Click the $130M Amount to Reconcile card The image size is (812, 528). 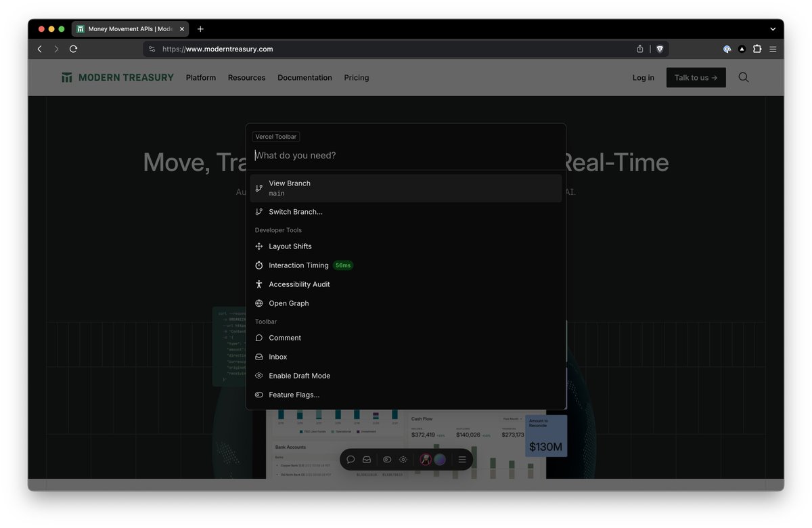546,435
